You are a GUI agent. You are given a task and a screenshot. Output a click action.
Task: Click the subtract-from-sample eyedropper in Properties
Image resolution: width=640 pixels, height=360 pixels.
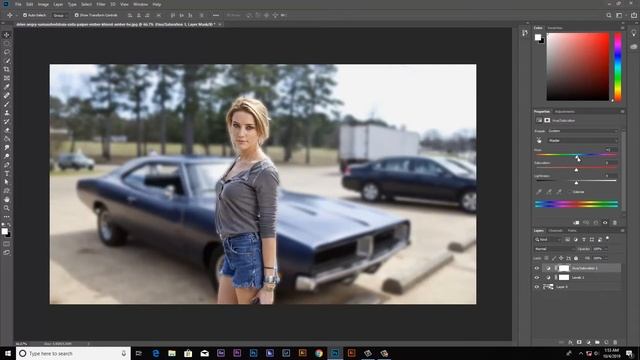point(559,192)
